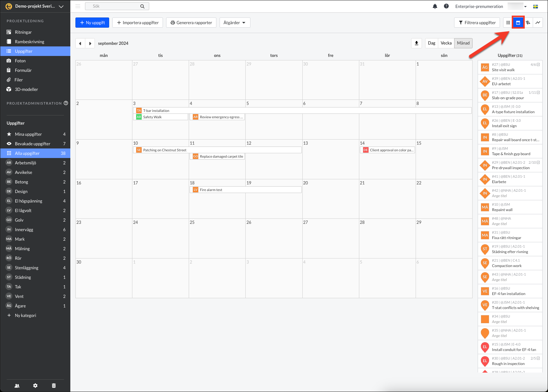Collapse the sidebar with the hamburger icon

(78, 6)
